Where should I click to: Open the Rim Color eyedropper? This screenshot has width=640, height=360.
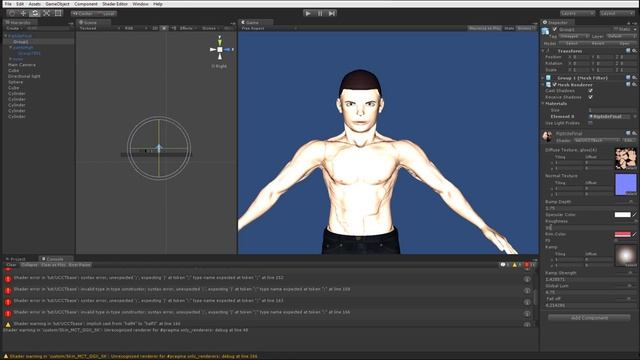tap(634, 234)
